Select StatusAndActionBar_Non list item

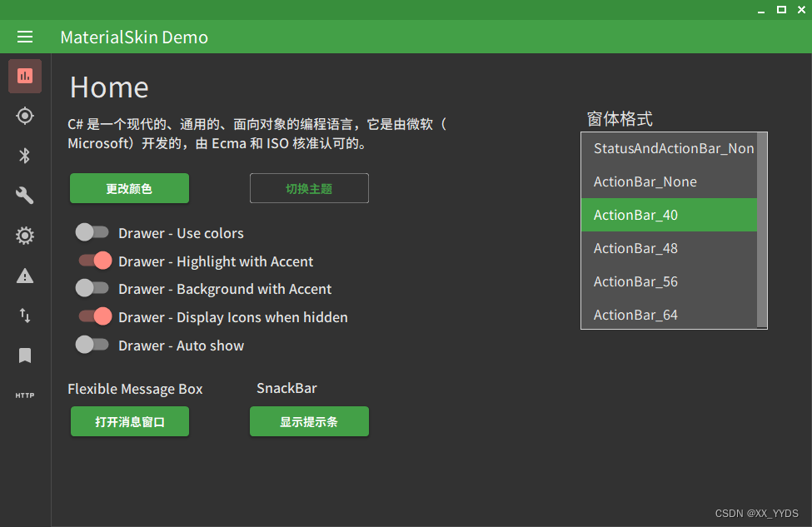[669, 148]
